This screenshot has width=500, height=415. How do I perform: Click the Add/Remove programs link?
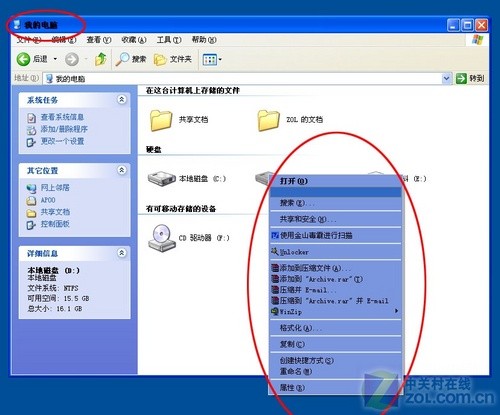(x=64, y=129)
